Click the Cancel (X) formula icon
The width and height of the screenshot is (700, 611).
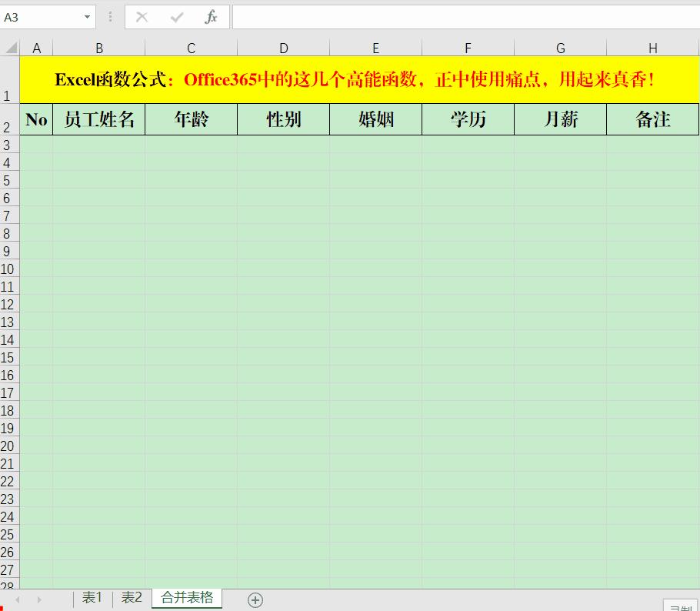142,18
